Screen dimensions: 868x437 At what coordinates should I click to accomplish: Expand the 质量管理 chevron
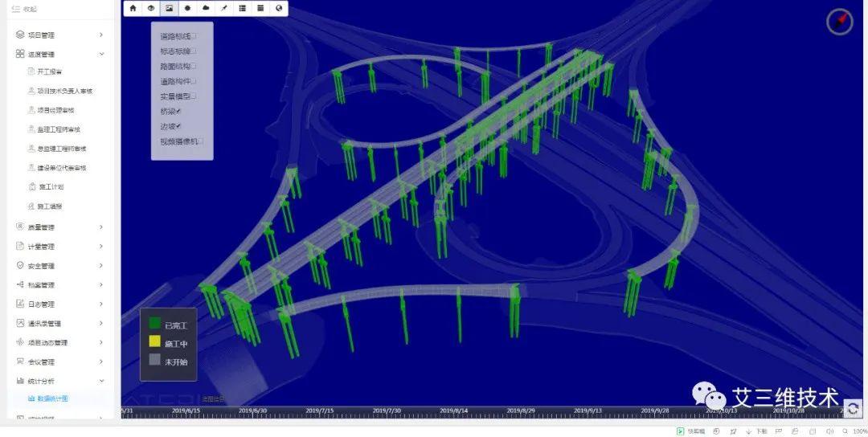101,227
